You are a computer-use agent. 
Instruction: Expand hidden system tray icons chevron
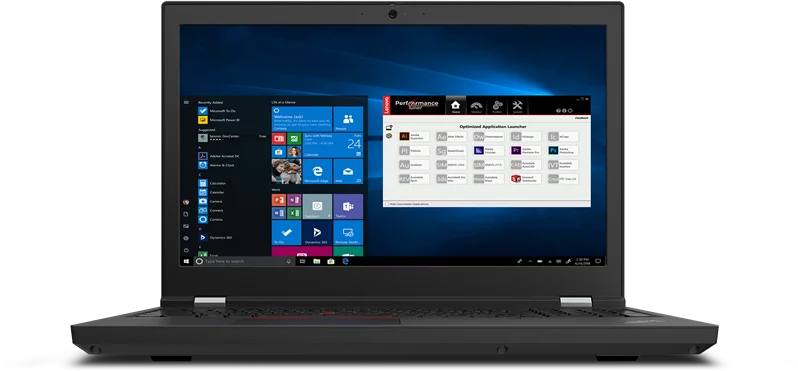click(x=530, y=261)
